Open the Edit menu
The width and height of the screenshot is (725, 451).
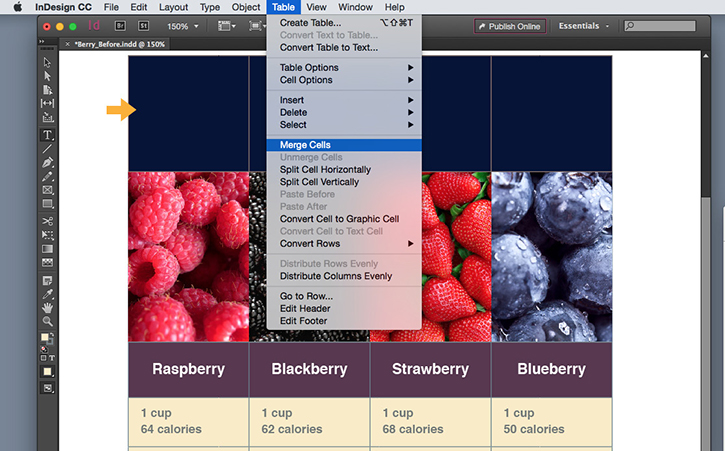pos(139,7)
